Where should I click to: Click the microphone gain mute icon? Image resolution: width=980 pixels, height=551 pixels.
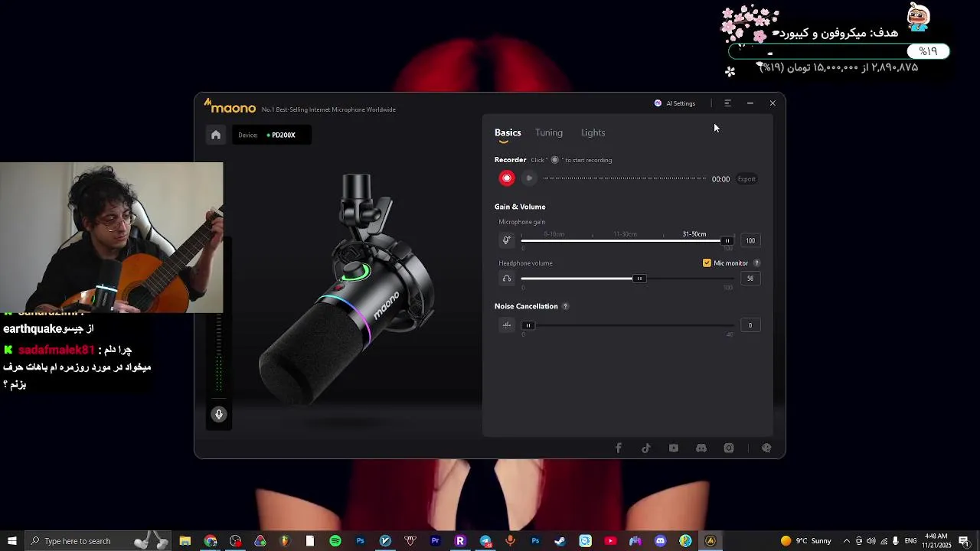click(506, 240)
